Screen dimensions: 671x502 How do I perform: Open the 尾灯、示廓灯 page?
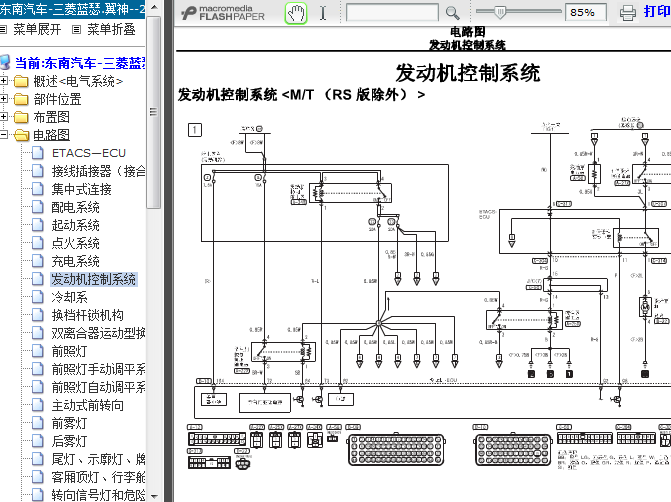pyautogui.click(x=98, y=459)
